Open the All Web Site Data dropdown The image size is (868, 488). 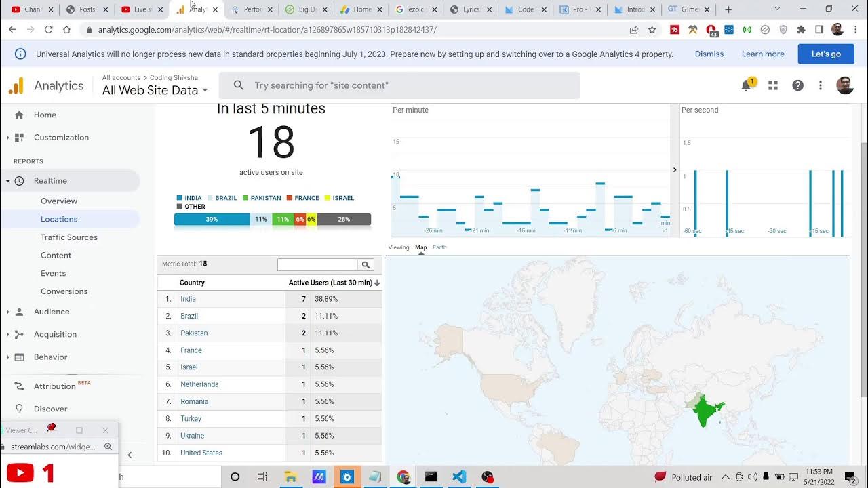coord(155,90)
